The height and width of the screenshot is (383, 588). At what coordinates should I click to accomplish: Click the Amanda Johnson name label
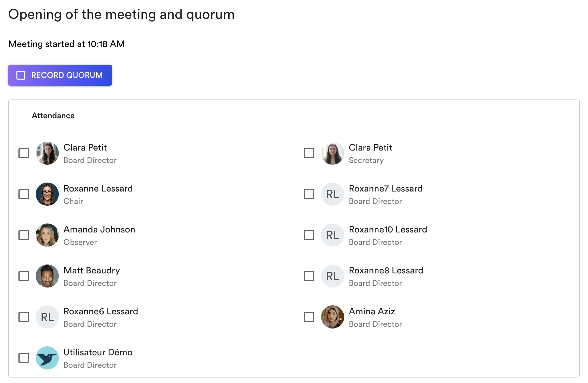coord(99,230)
